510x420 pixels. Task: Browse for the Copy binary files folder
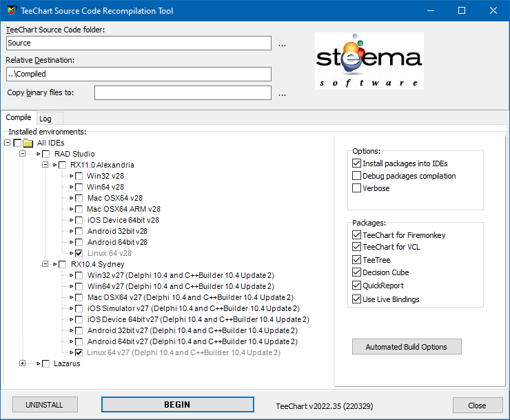point(282,93)
